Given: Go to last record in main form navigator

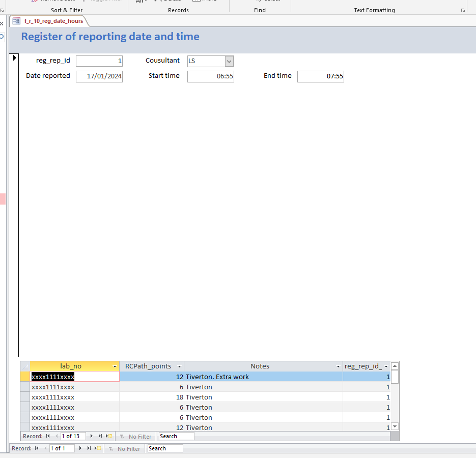Looking at the screenshot, I should [x=89, y=448].
